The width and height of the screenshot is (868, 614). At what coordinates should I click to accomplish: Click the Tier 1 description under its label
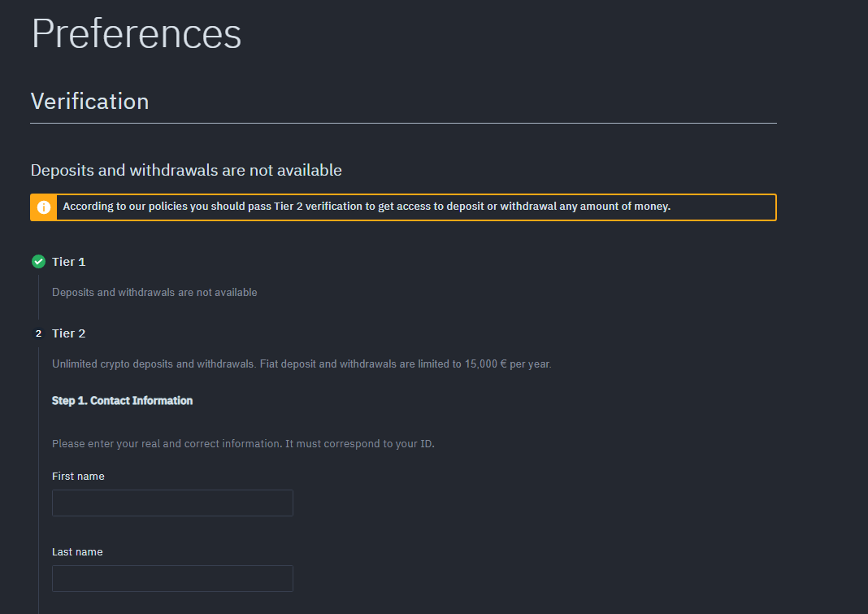(154, 293)
